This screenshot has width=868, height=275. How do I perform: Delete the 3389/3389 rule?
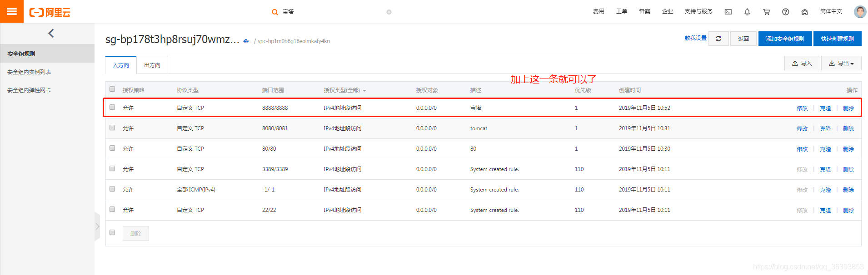[x=848, y=169]
